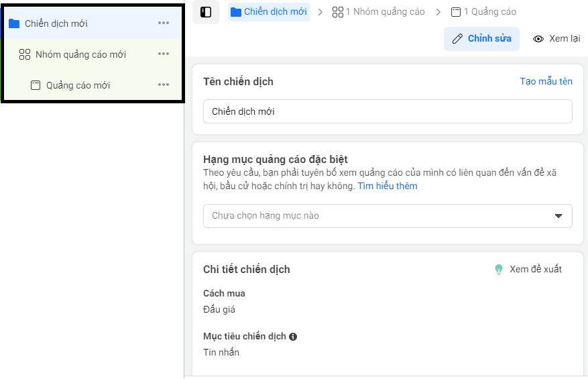Screen dimensions: 588x379
Task: Select Chiến dịch mới in the sidebar tree
Action: tap(93, 23)
